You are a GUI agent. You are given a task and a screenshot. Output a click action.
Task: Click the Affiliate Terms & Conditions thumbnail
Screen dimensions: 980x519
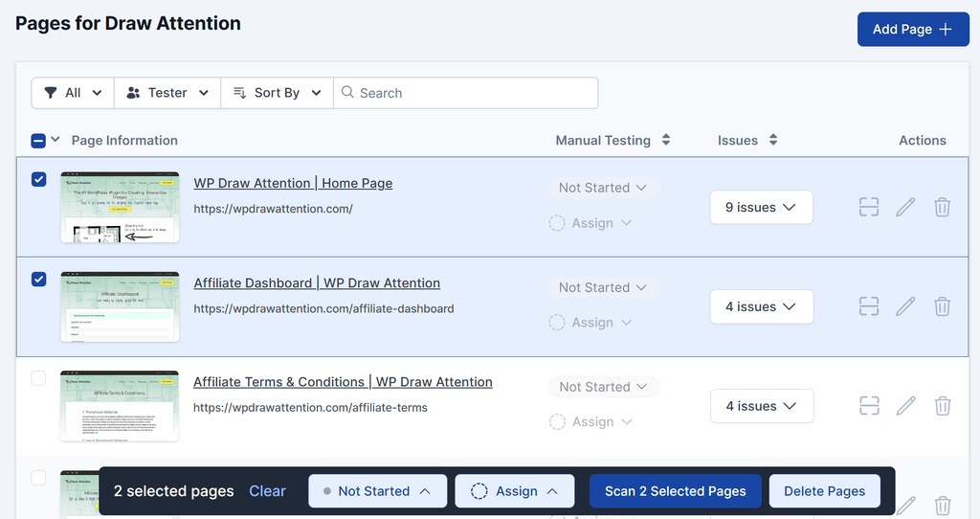(120, 406)
